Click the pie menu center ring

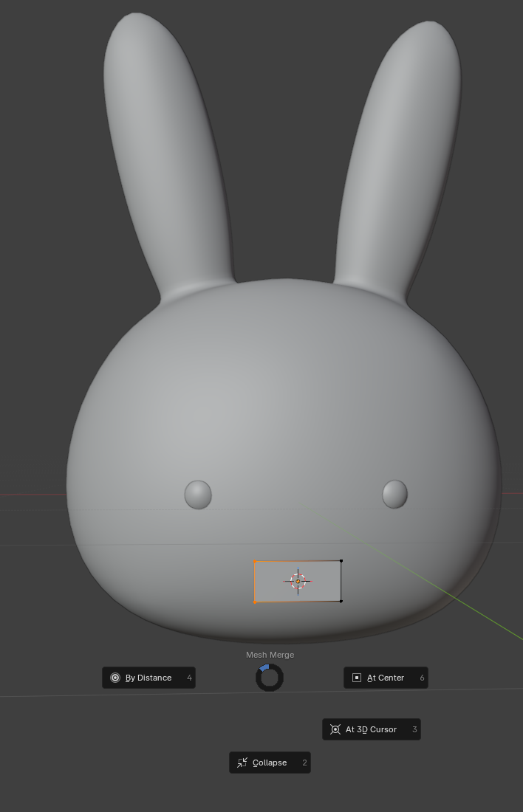pyautogui.click(x=270, y=678)
